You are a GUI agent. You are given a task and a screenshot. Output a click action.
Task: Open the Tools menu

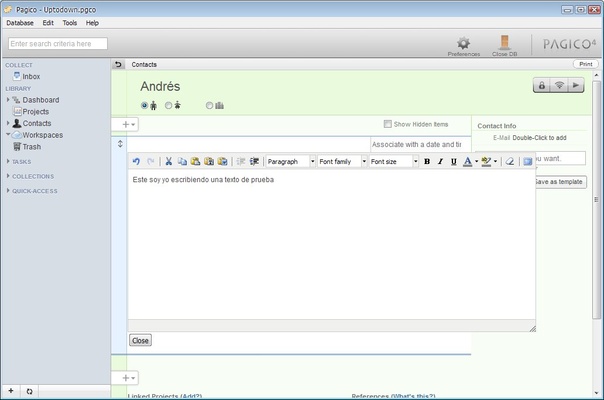pyautogui.click(x=70, y=23)
